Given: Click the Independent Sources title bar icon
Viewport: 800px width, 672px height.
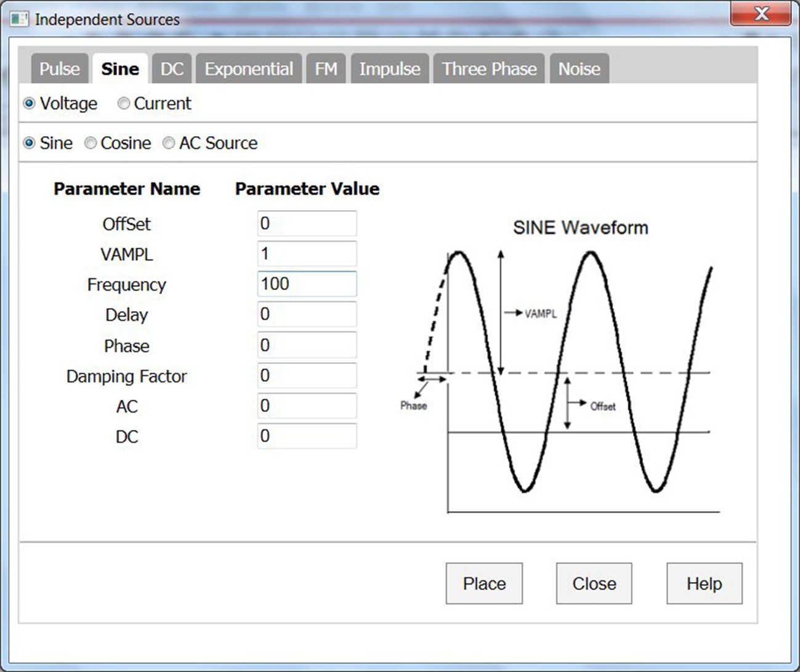Looking at the screenshot, I should (19, 19).
